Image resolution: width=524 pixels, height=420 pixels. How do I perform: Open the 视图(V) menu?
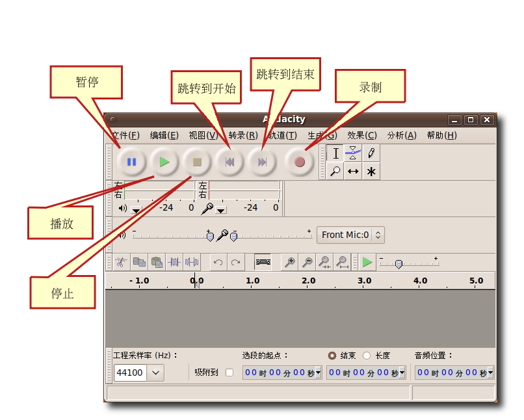pyautogui.click(x=203, y=135)
